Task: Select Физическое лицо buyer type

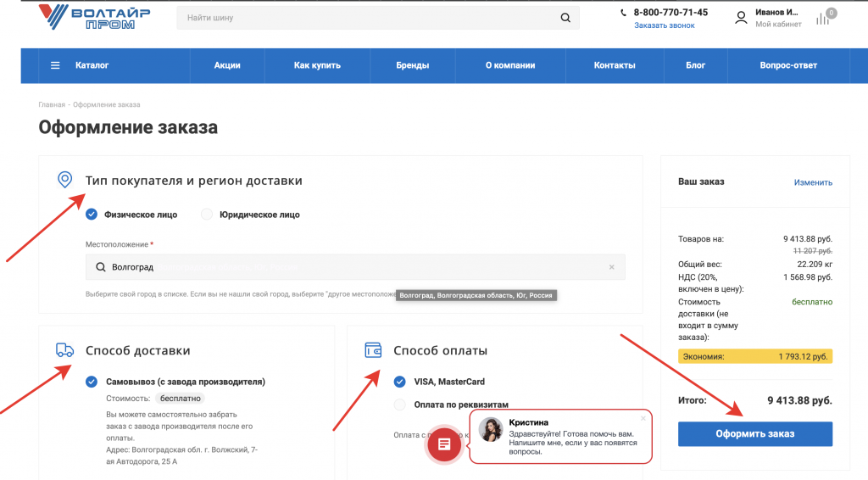Action: point(92,215)
